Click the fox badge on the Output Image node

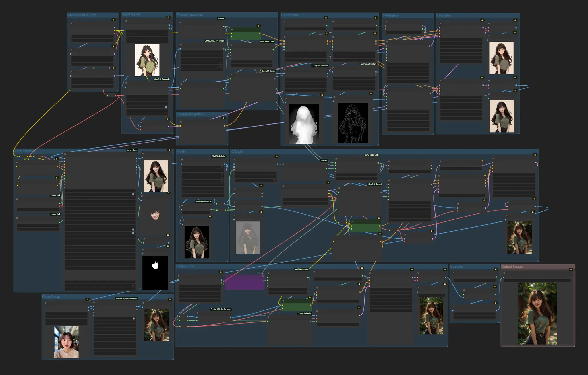(571, 269)
